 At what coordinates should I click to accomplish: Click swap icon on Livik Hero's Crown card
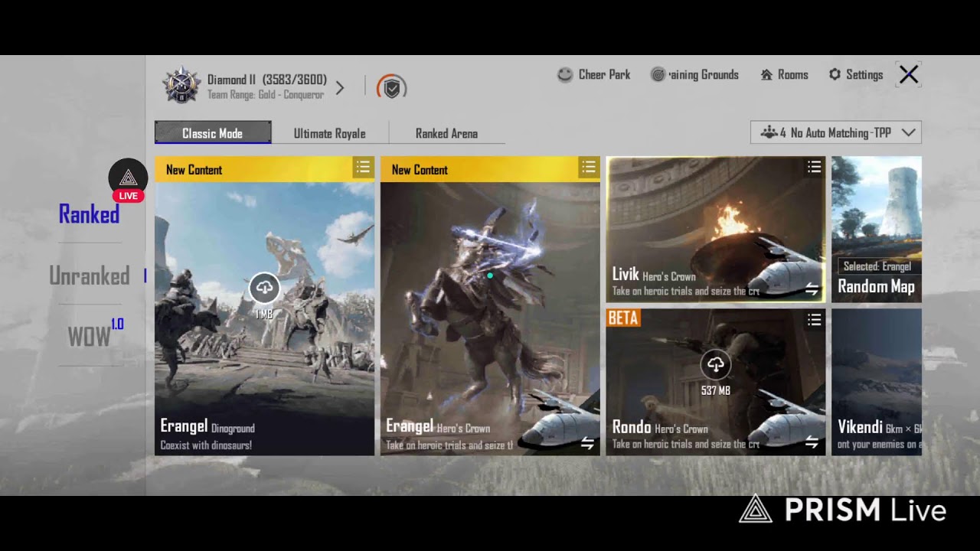(x=812, y=289)
